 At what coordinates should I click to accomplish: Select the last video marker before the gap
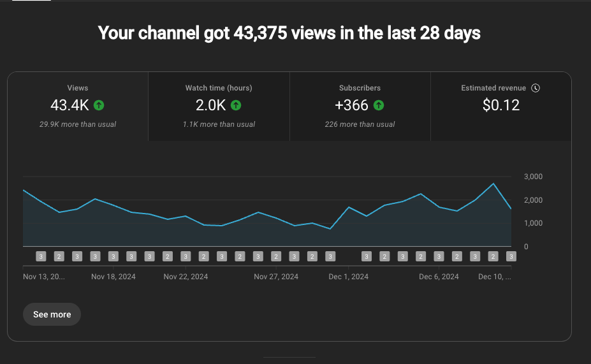[330, 256]
